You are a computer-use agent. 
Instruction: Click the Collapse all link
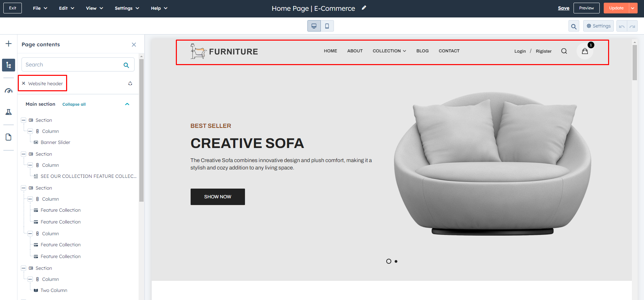pyautogui.click(x=74, y=104)
